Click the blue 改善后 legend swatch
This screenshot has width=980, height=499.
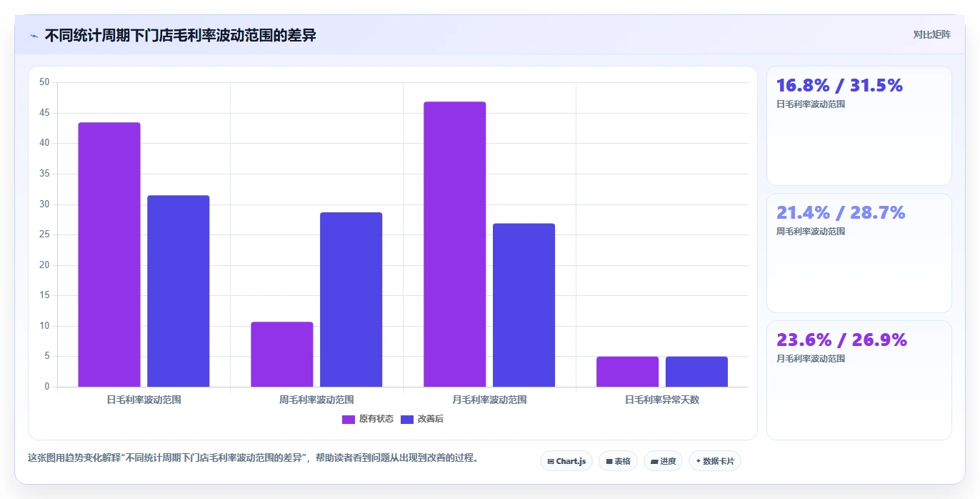click(407, 419)
